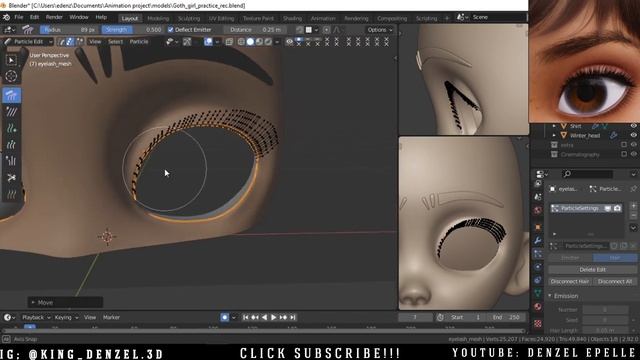Click the Blender logo icon in the menu bar
This screenshot has width=640, height=360.
click(7, 18)
